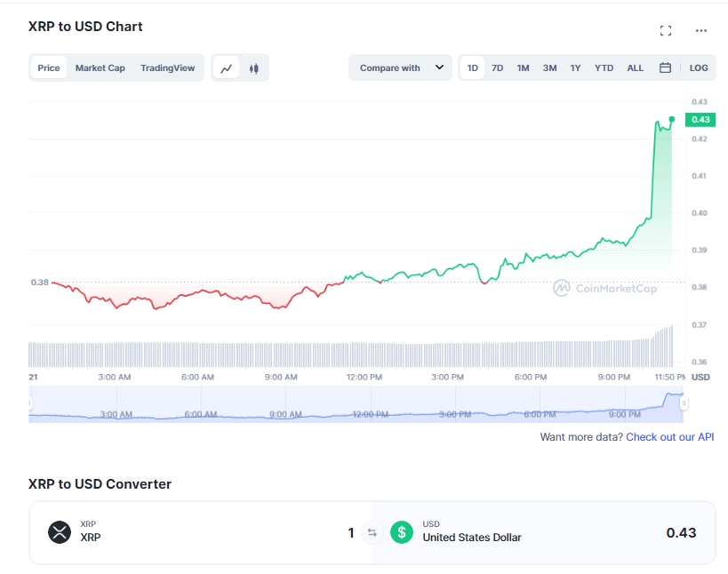Switch to candlestick chart icon
The width and height of the screenshot is (728, 574).
tap(254, 68)
